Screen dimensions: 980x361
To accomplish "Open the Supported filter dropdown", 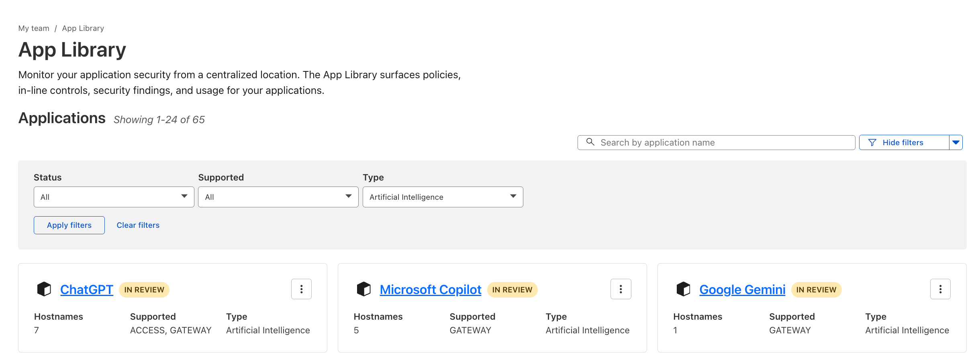I will (x=278, y=197).
